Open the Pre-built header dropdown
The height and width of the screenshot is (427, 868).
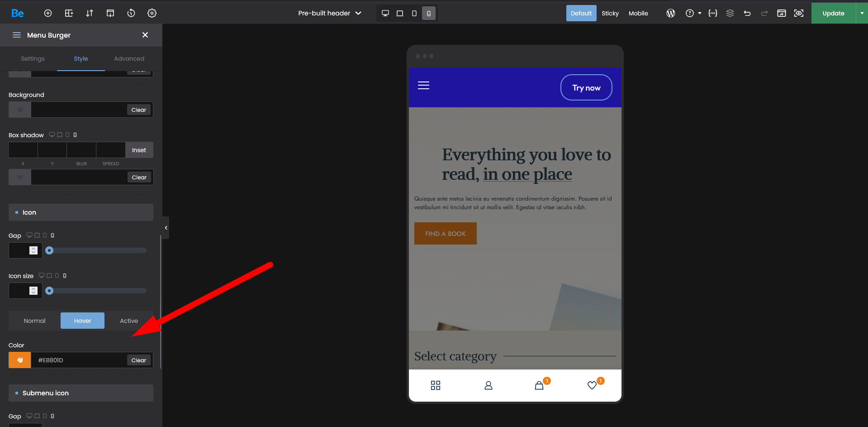coord(329,13)
